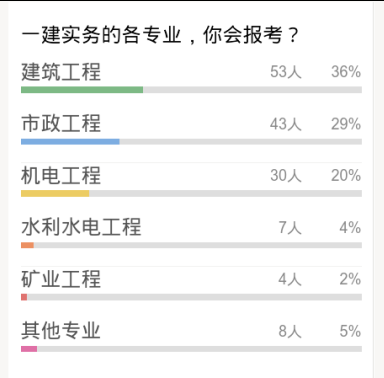Click the red 矿业工程 bar segment
The width and height of the screenshot is (384, 378).
click(24, 297)
